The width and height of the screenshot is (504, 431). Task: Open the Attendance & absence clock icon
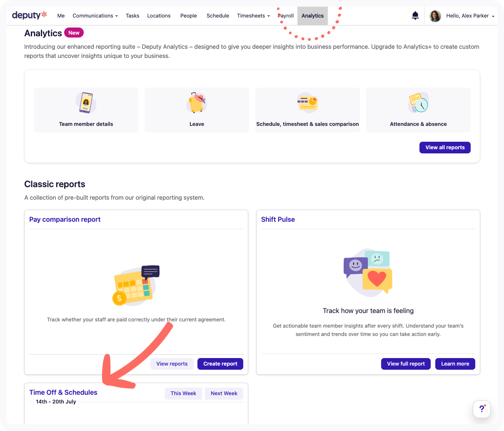click(418, 103)
